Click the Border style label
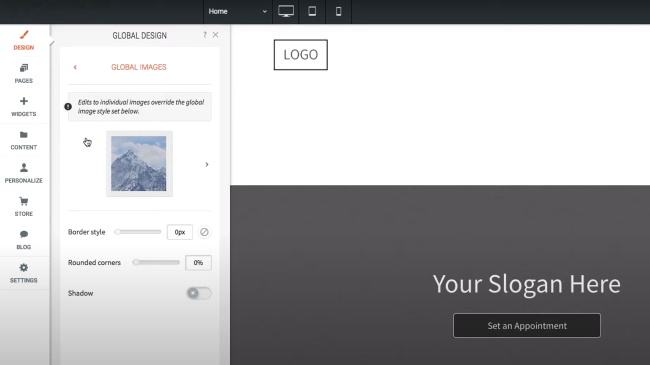650x365 pixels. pos(87,232)
